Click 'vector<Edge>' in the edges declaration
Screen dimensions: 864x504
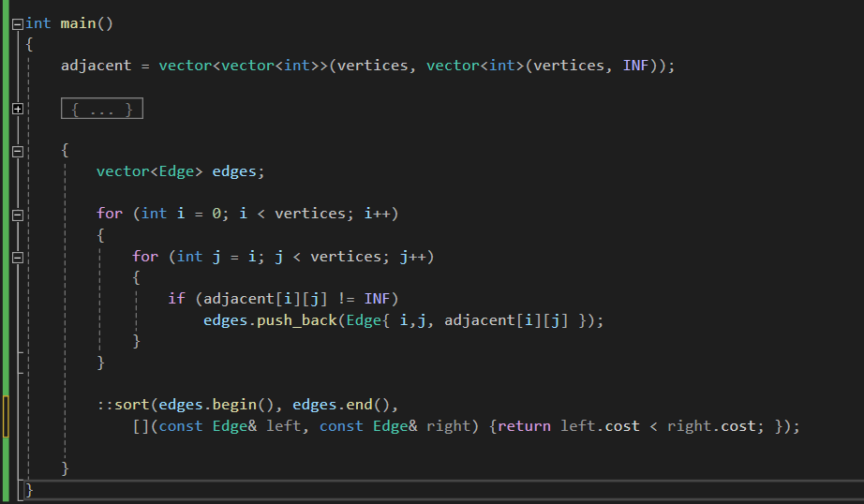149,171
